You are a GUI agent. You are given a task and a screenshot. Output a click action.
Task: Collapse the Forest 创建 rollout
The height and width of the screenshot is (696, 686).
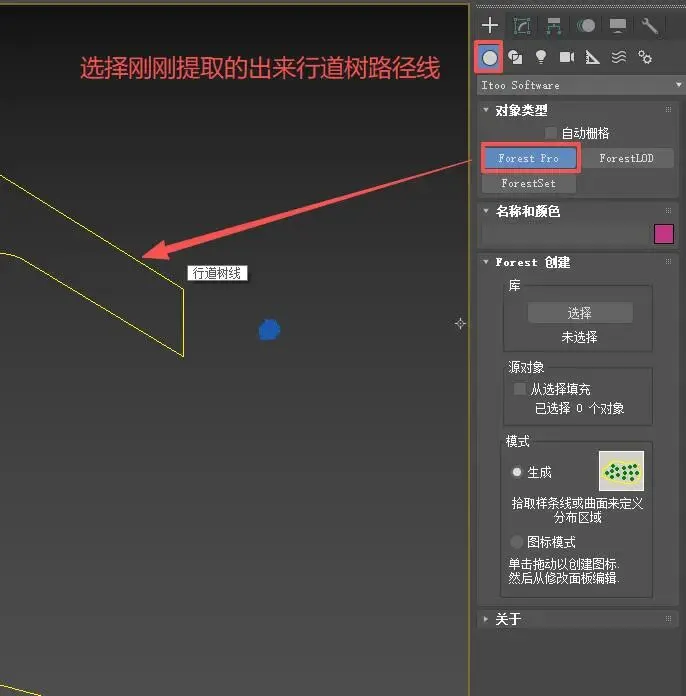[486, 262]
